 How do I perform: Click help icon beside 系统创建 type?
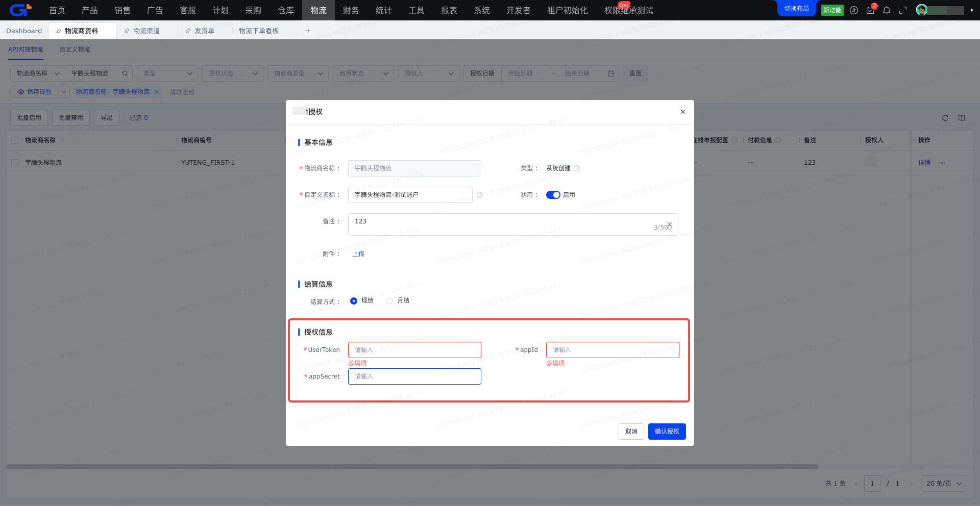(x=577, y=168)
